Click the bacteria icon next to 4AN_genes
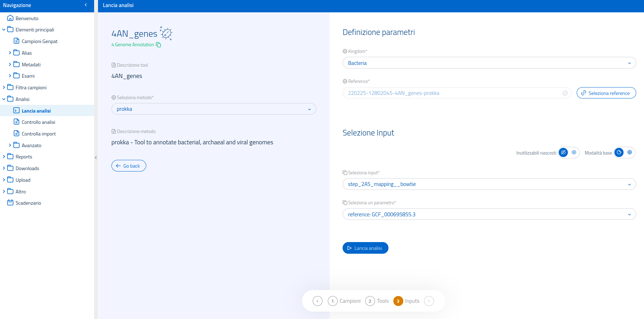This screenshot has height=319, width=644. tap(166, 33)
